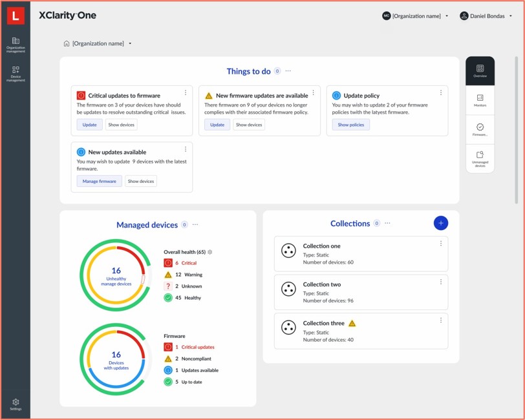The height and width of the screenshot is (420, 525).
Task: Click the Lenovo L logo
Action: tap(16, 16)
